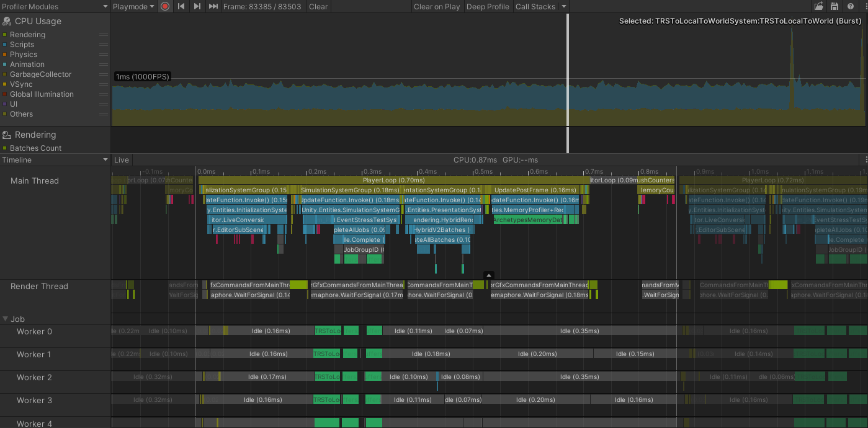
Task: Toggle Physics category color square
Action: pos(5,55)
